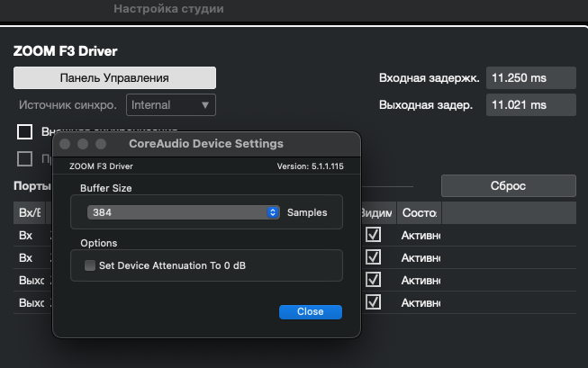The height and width of the screenshot is (368, 588).
Task: Toggle Видим checkbox in last Вых row
Action: (x=373, y=302)
